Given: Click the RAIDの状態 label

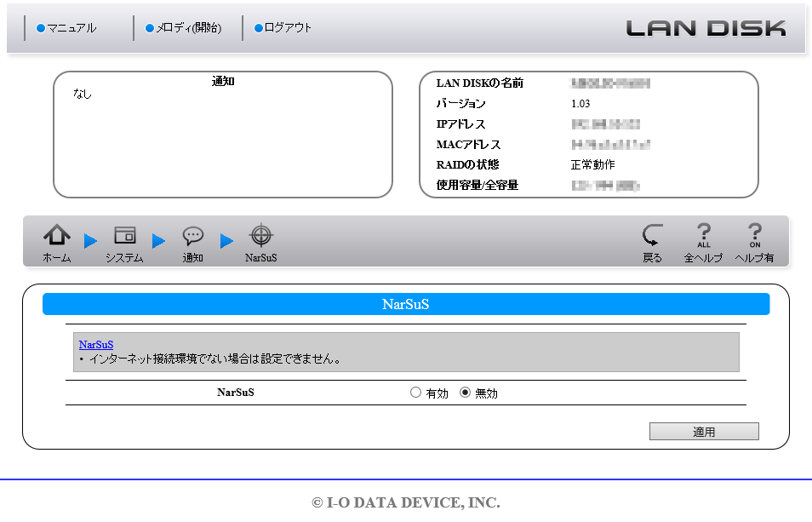Looking at the screenshot, I should click(467, 164).
